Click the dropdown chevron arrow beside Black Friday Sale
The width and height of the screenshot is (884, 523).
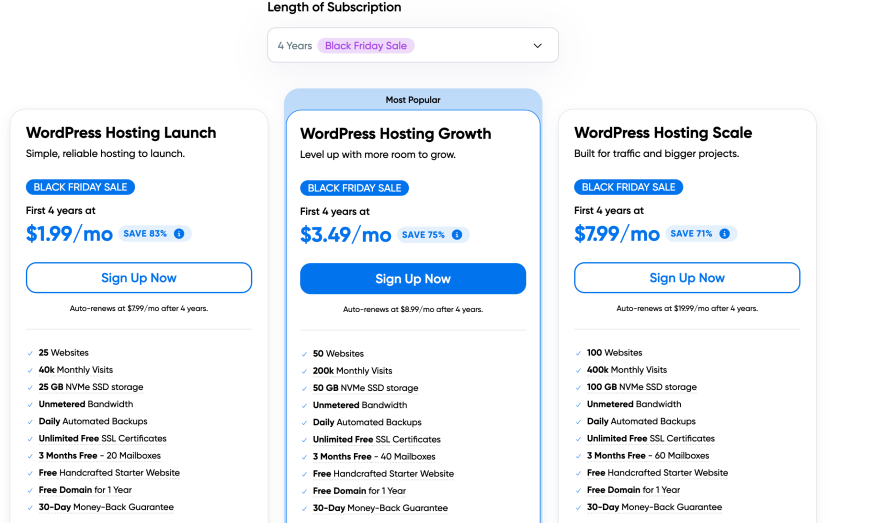[537, 46]
